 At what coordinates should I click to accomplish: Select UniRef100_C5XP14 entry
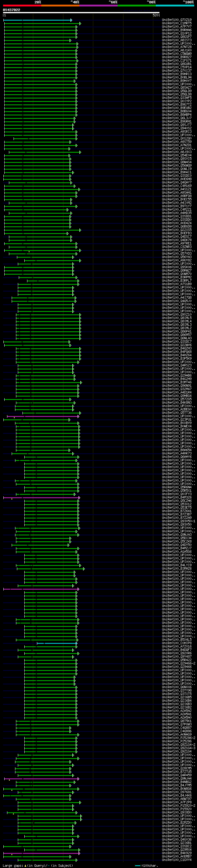[177, 67]
